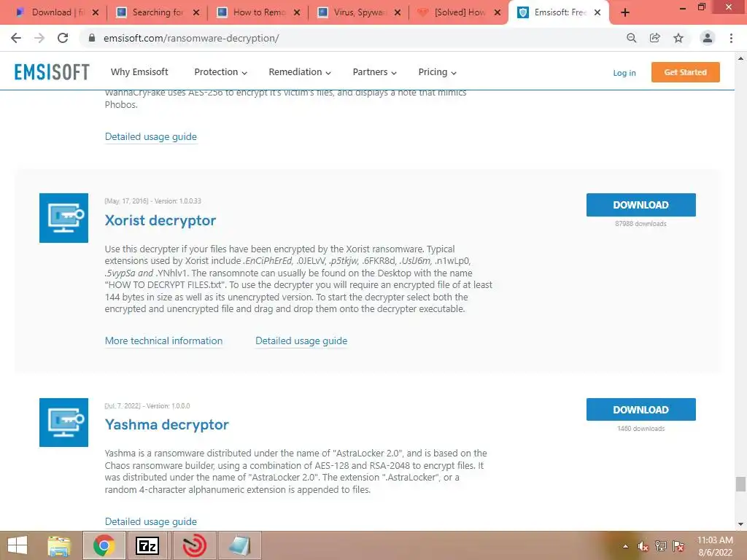Image resolution: width=747 pixels, height=560 pixels.
Task: Reload the current page
Action: [x=63, y=38]
